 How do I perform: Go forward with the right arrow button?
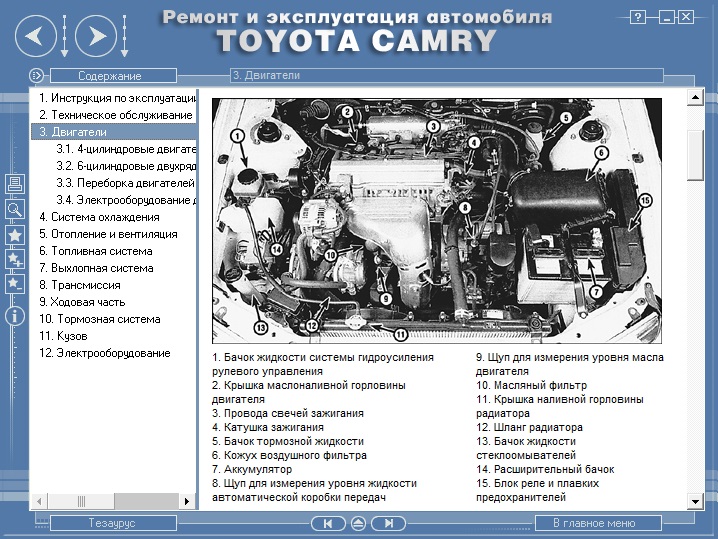tap(96, 36)
